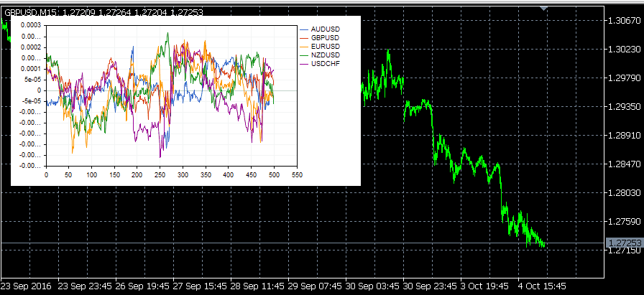
Task: Click the 400 x-axis label on inset graph
Action: (229, 175)
